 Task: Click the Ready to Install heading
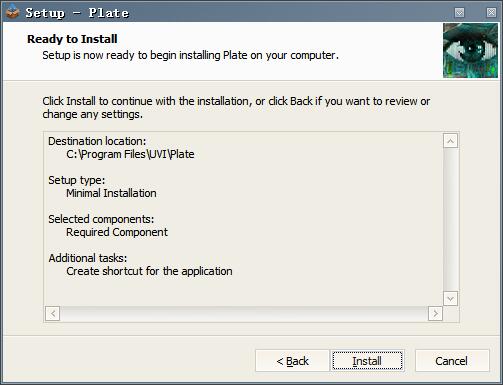click(x=72, y=39)
